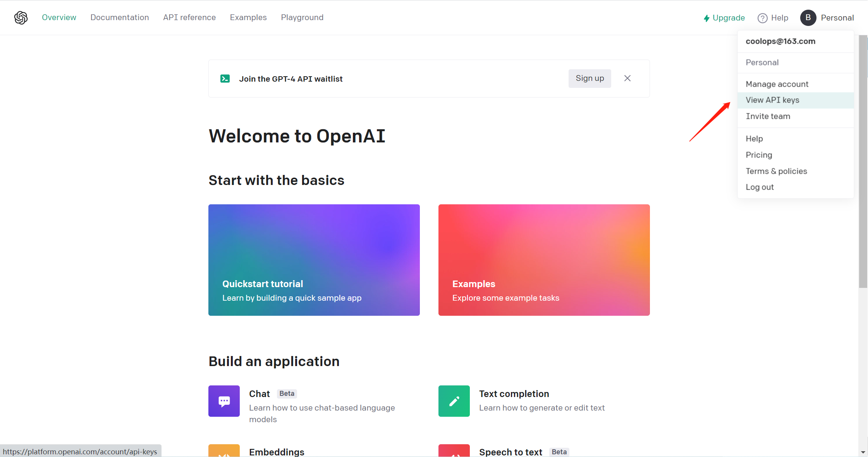Click the vertical page scrollbar

point(863,161)
